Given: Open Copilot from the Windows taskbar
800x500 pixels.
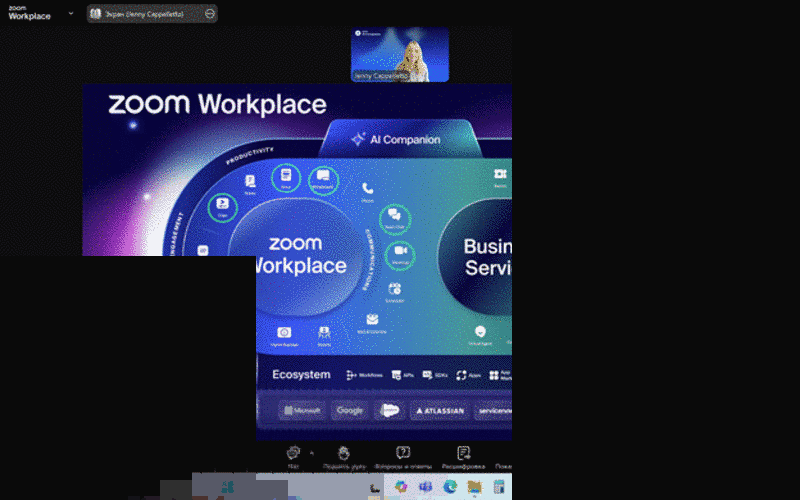Looking at the screenshot, I should click(401, 487).
